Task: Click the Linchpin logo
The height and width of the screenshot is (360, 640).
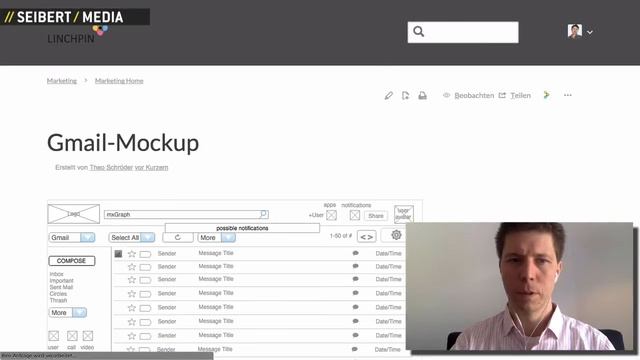Action: pos(77,36)
